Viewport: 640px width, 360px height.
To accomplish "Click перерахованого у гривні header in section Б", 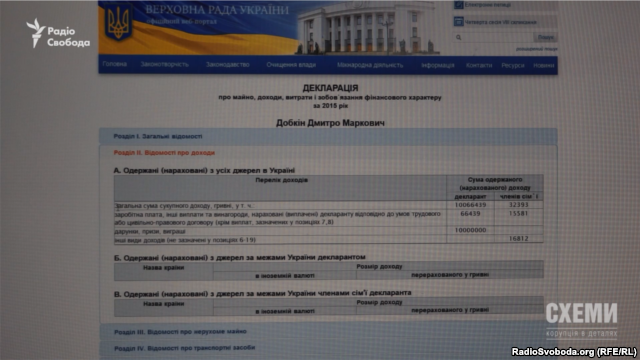I will (450, 275).
